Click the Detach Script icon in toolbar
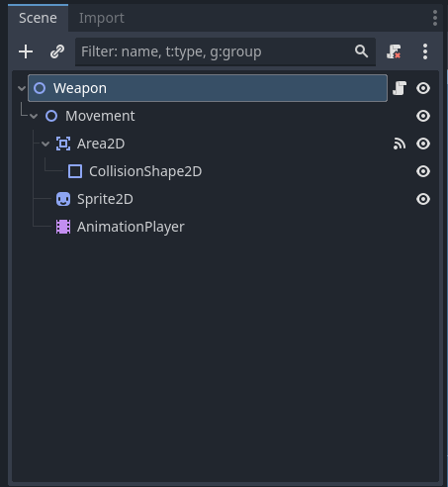448x487 pixels. tap(394, 51)
